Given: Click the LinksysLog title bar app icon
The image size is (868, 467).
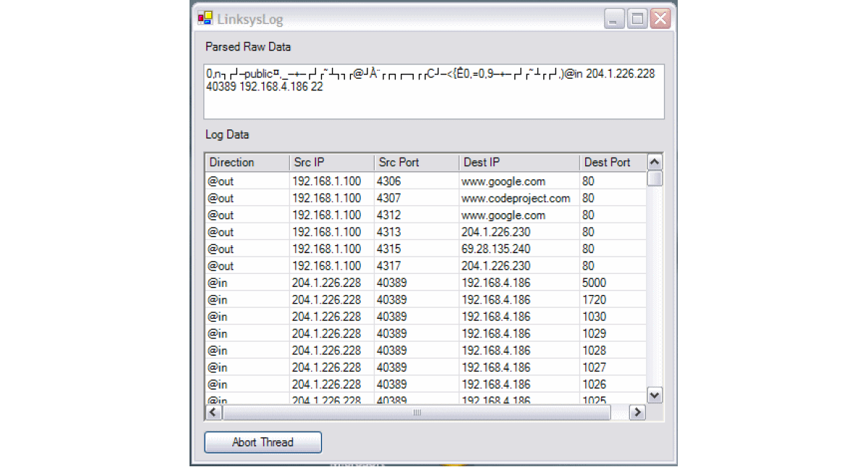Looking at the screenshot, I should 205,19.
